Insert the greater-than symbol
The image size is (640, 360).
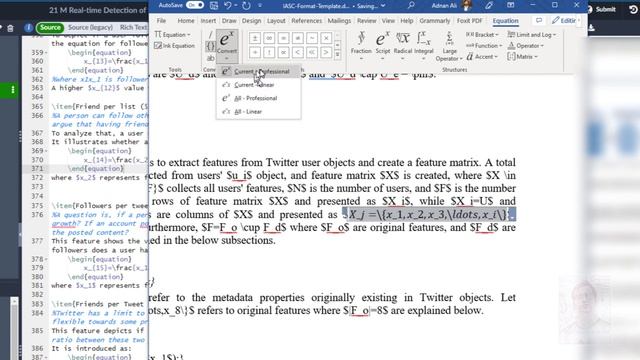[x=326, y=52]
